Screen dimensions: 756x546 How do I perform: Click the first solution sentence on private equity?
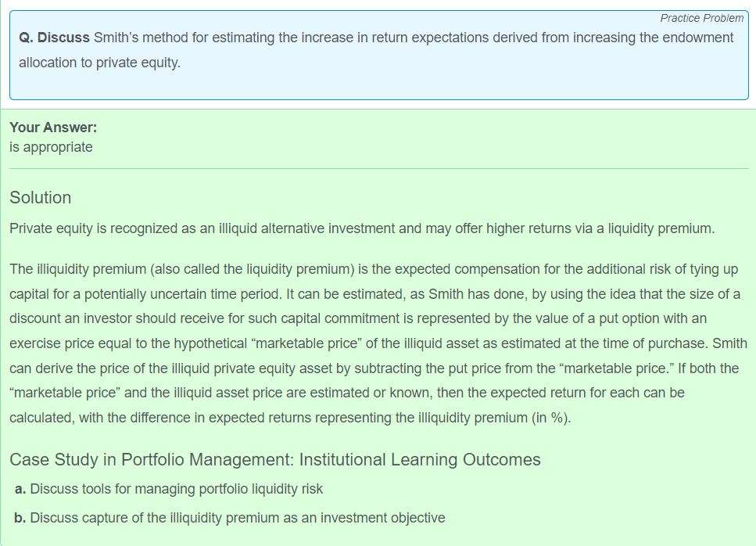click(x=362, y=228)
